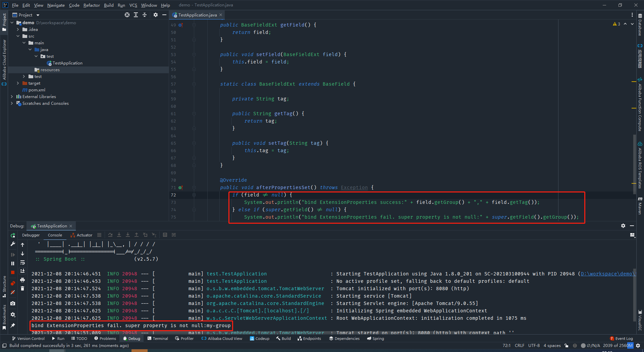The height and width of the screenshot is (352, 644).
Task: Open View Breakpoints red circles icon
Action: [x=13, y=283]
